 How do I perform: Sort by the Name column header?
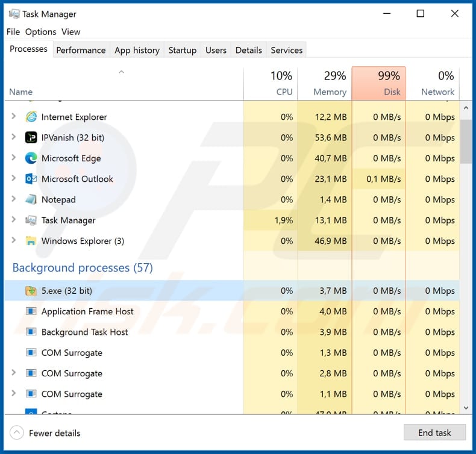(124, 83)
